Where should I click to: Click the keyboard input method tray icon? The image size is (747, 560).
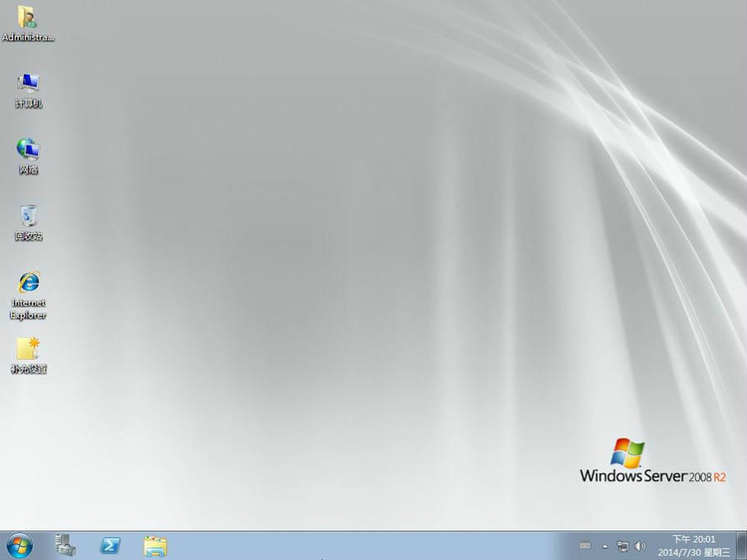click(585, 546)
